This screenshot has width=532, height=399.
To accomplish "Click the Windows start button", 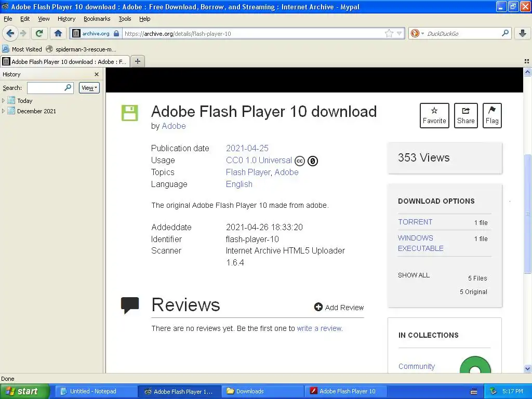I will coord(24,391).
